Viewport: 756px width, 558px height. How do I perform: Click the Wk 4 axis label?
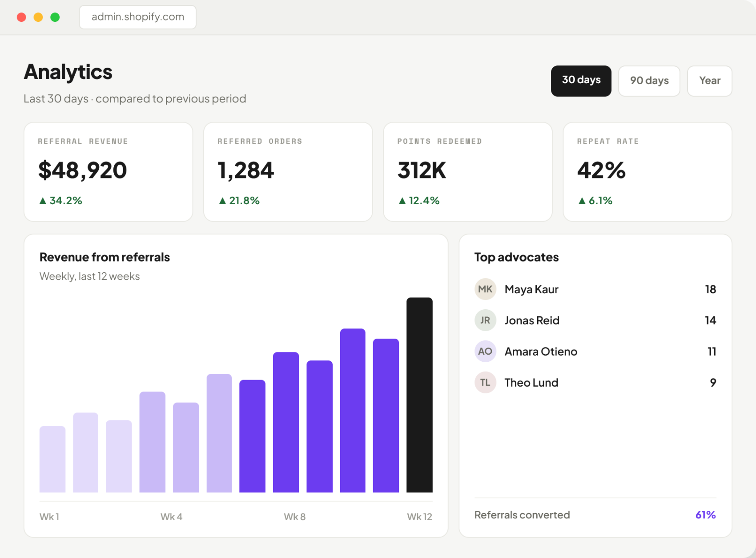171,517
